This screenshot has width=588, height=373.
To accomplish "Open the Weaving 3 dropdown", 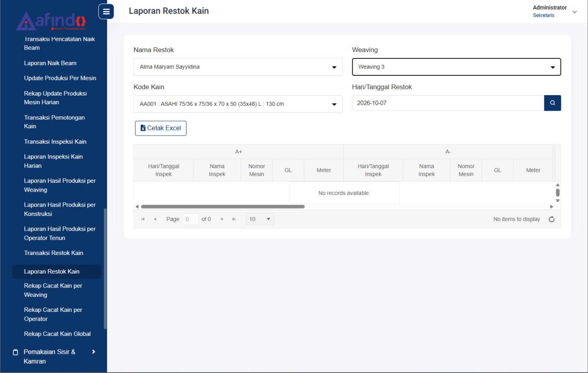I will [x=457, y=67].
